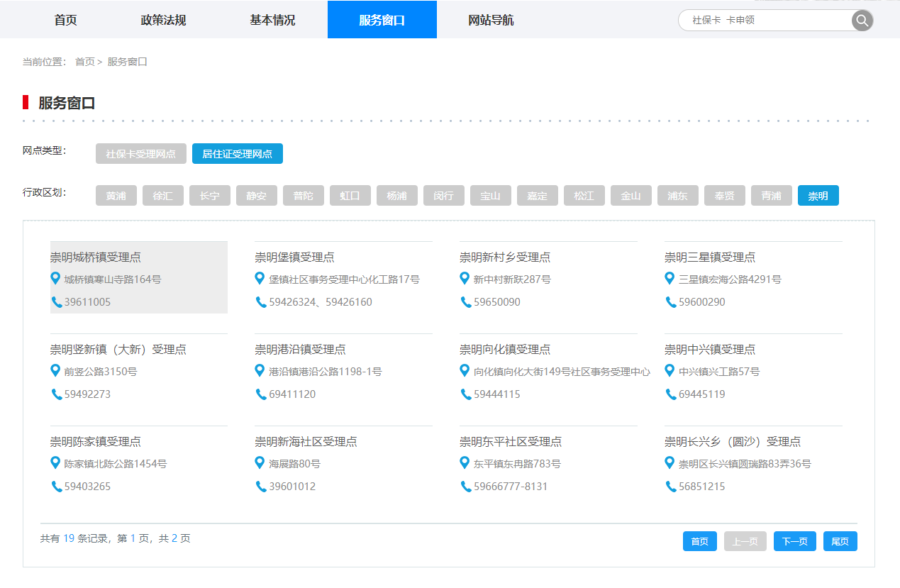Screen dimensions: 900x588
Task: Click phone icon beside 69411120
Action: (x=261, y=394)
